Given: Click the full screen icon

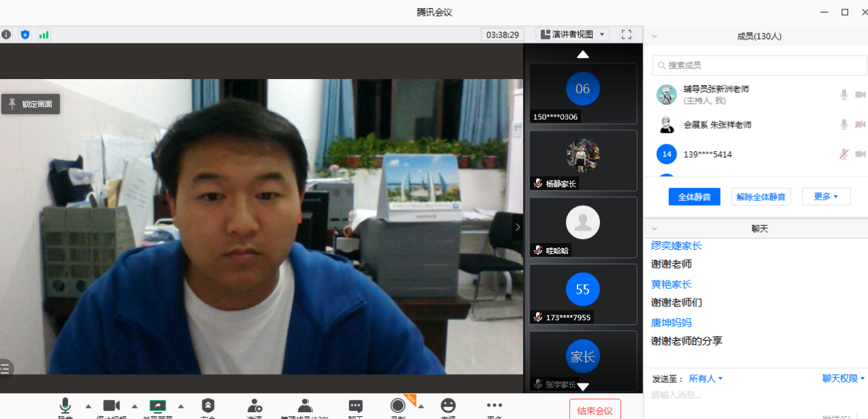Looking at the screenshot, I should click(627, 34).
